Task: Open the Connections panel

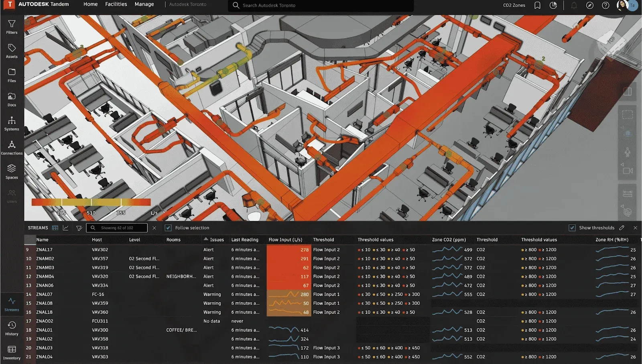Action: (x=12, y=148)
